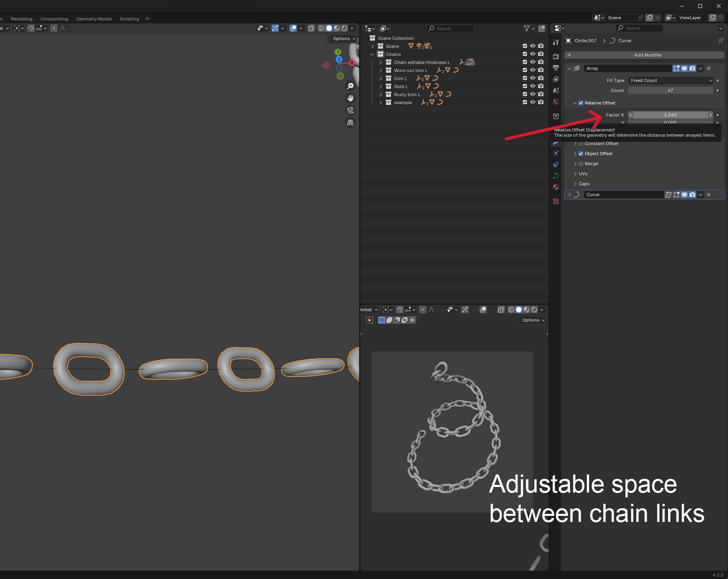Toggle Array modifier edit mode display
728x579 pixels.
point(676,68)
